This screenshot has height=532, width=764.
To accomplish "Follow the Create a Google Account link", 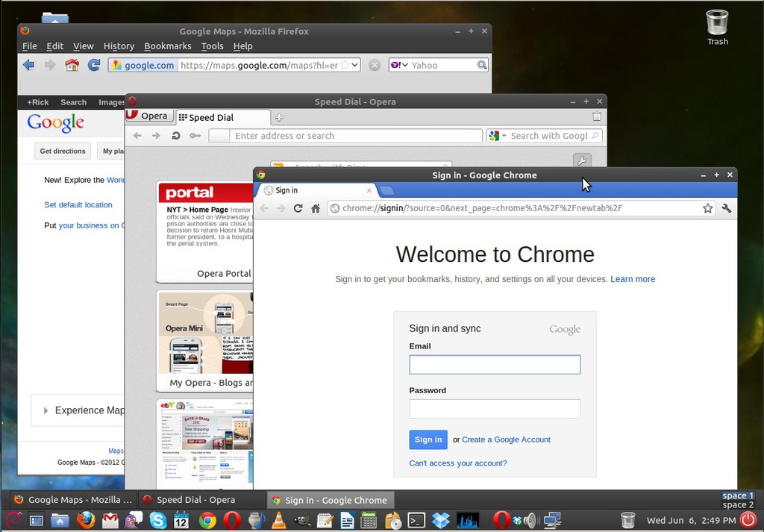I will [x=507, y=439].
